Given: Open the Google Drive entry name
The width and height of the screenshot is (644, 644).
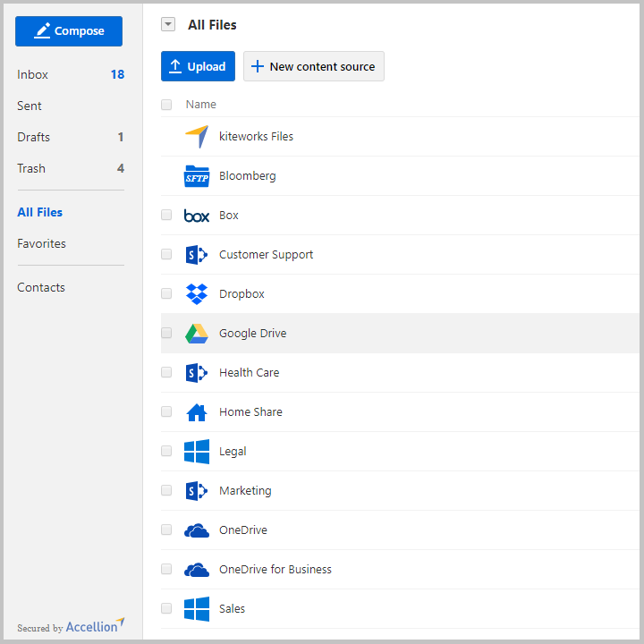Looking at the screenshot, I should point(253,333).
